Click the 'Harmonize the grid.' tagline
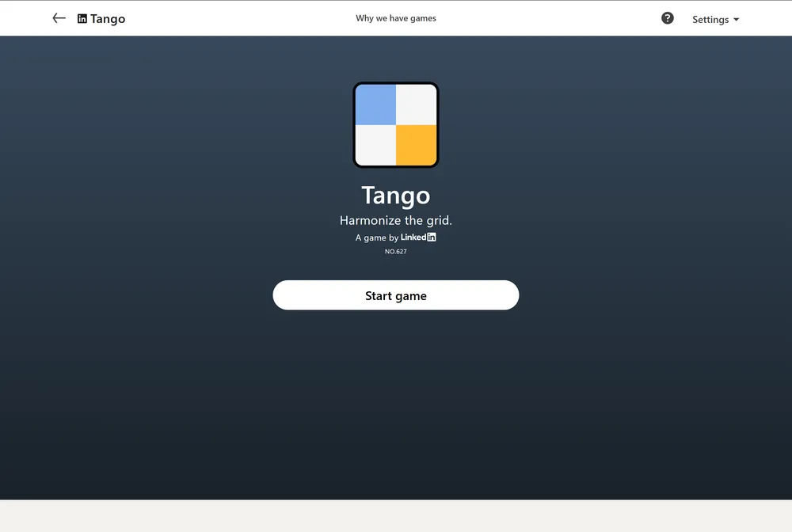792x532 pixels. [x=395, y=220]
